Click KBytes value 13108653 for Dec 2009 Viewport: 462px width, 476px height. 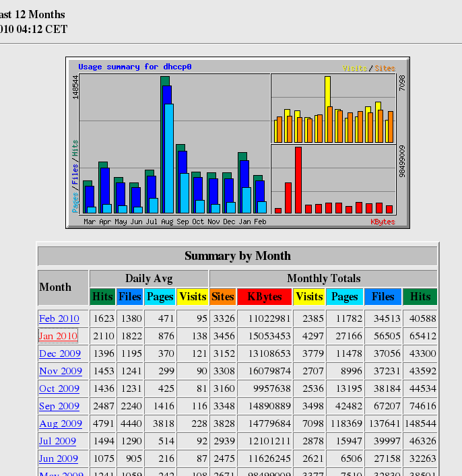[269, 353]
